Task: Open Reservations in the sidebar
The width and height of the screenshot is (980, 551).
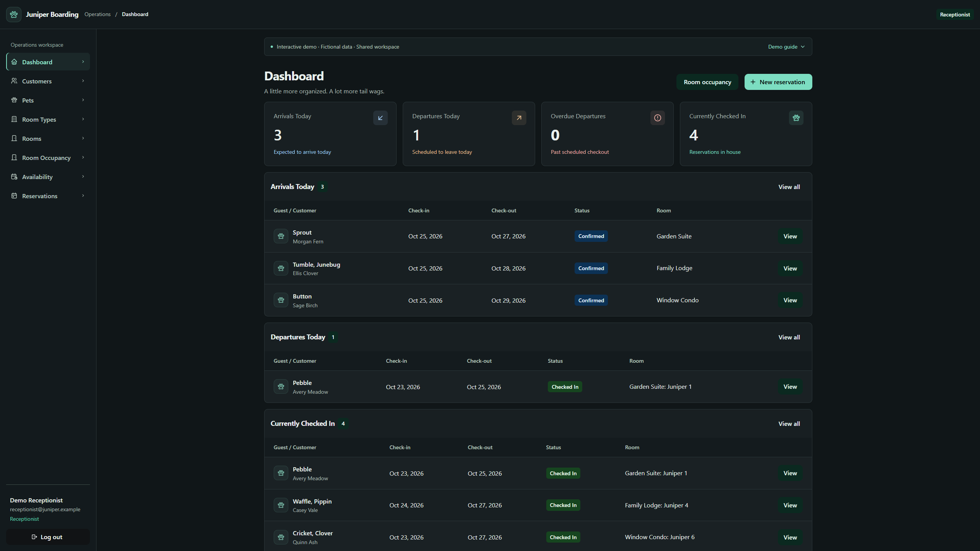Action: click(x=48, y=196)
